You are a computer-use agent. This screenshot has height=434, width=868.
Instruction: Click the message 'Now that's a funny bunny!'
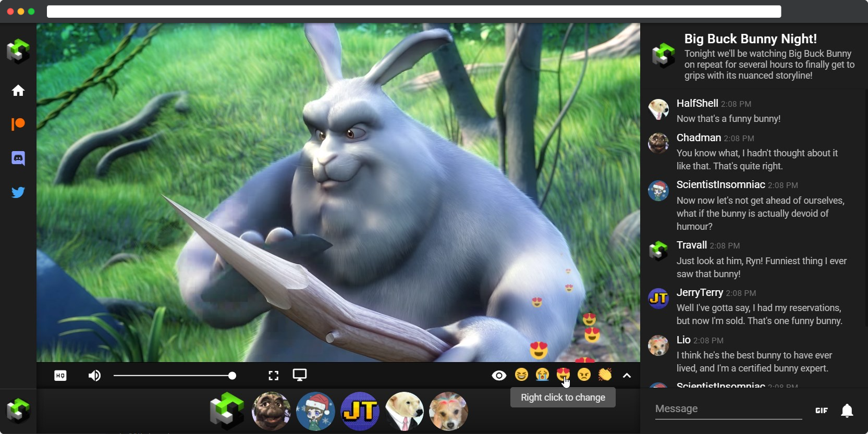coord(728,119)
